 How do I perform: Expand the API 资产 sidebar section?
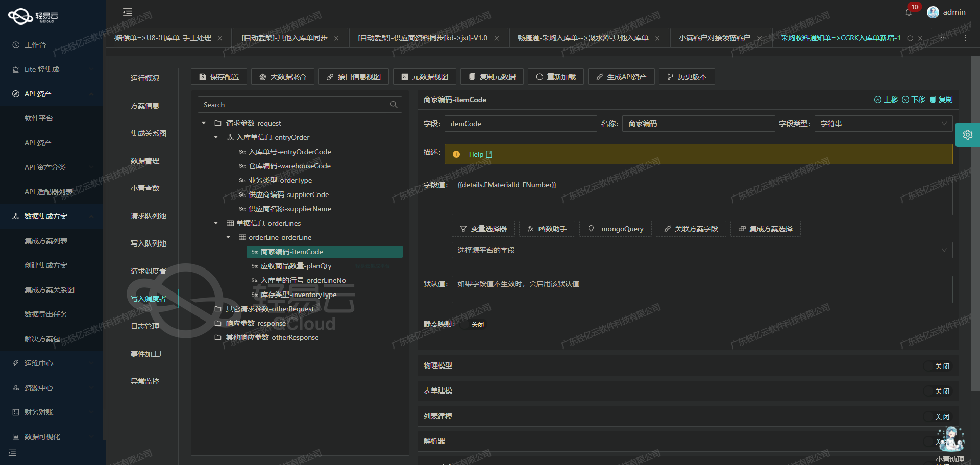coord(51,94)
